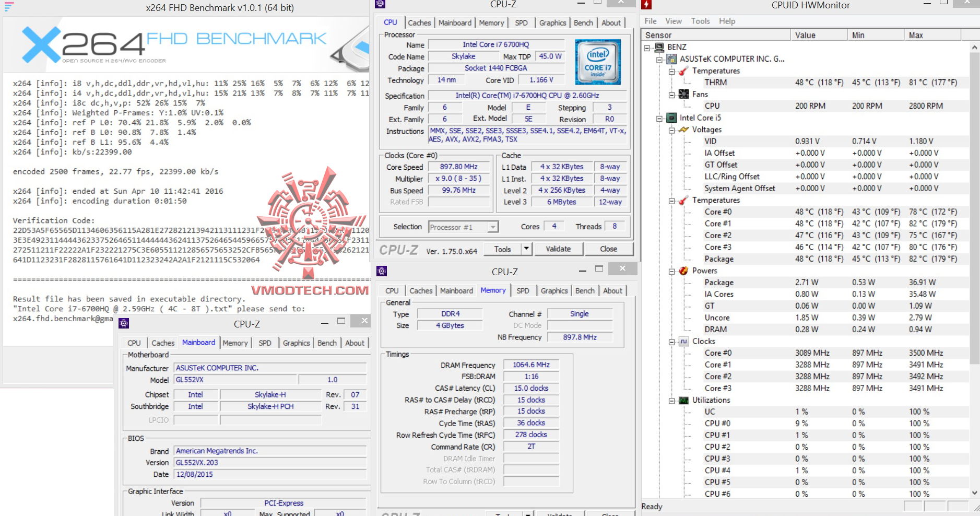Click the Validate button in CPU-Z

click(558, 249)
